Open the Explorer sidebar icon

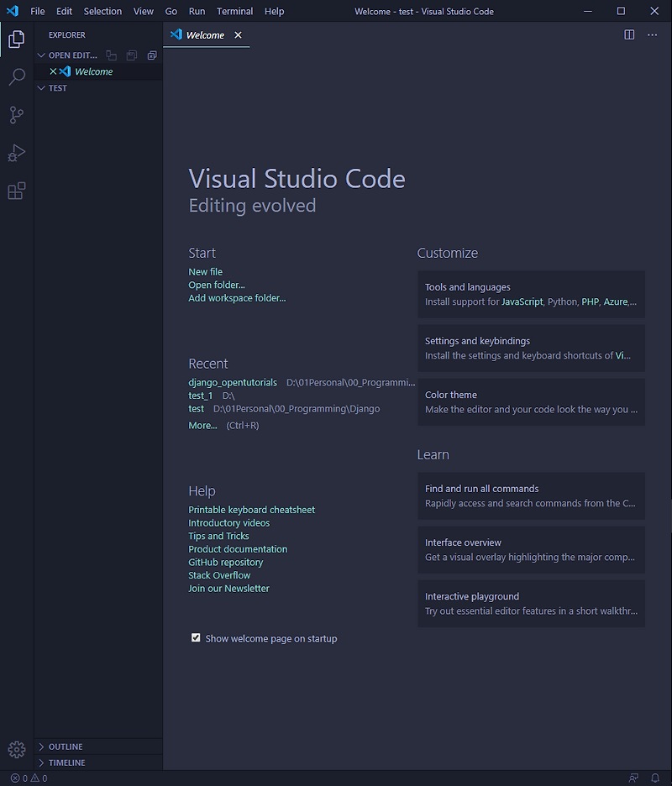[x=16, y=39]
